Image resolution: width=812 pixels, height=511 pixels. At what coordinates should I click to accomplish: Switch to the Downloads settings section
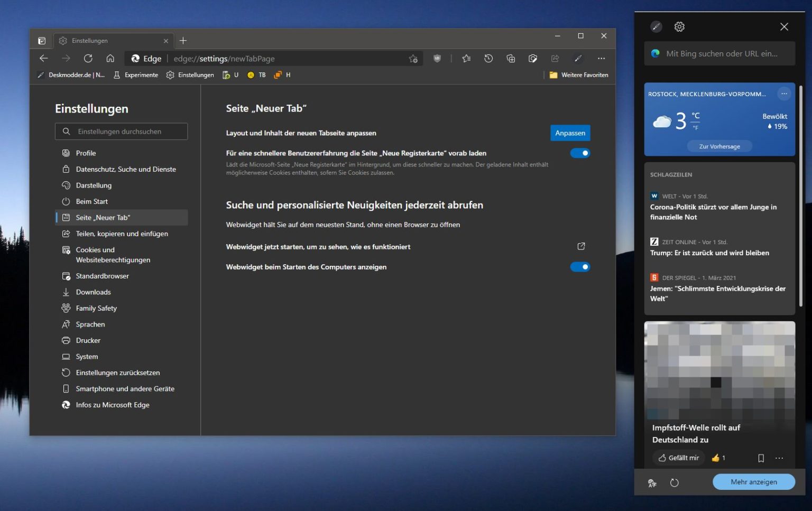93,292
